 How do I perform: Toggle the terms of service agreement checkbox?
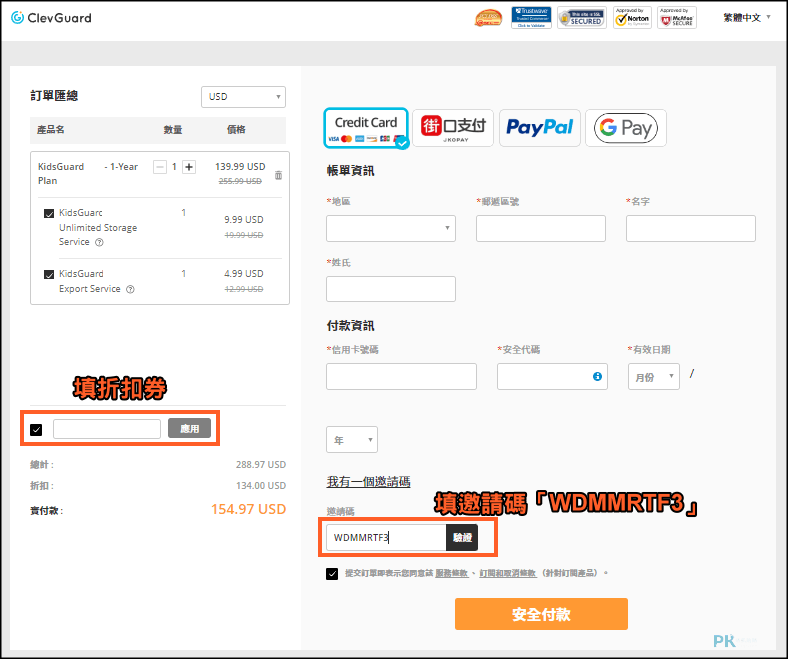[332, 574]
